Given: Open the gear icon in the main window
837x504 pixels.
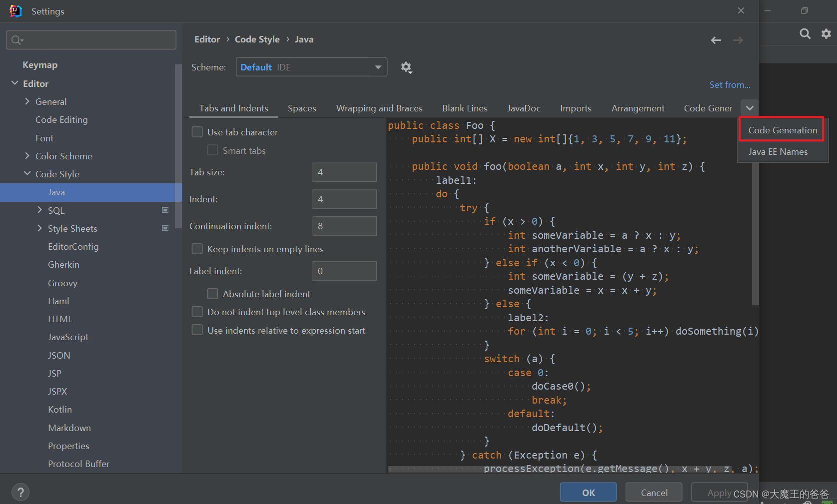Looking at the screenshot, I should pyautogui.click(x=827, y=33).
